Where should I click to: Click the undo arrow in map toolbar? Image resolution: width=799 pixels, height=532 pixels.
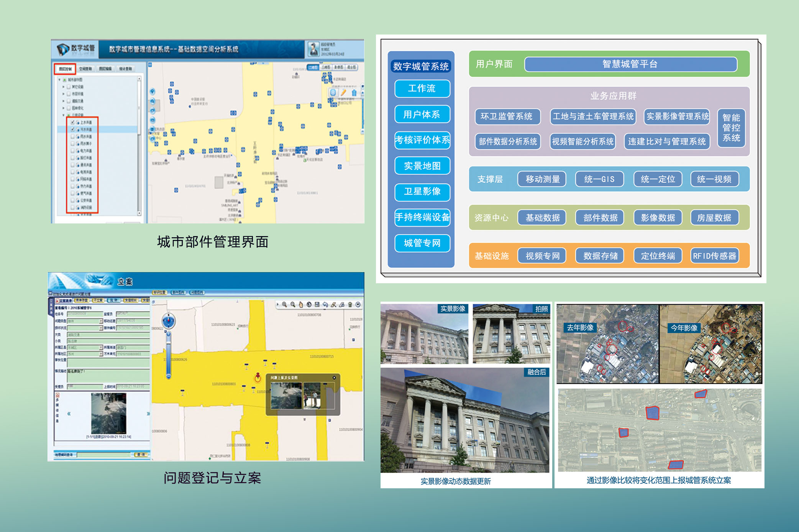point(325,305)
